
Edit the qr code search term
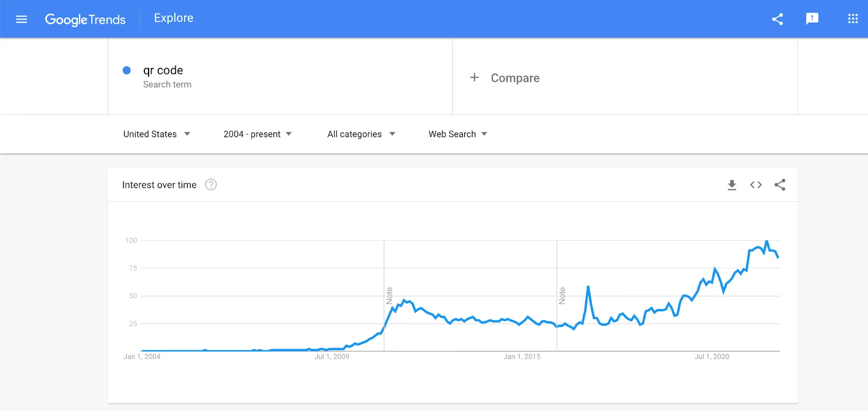163,70
